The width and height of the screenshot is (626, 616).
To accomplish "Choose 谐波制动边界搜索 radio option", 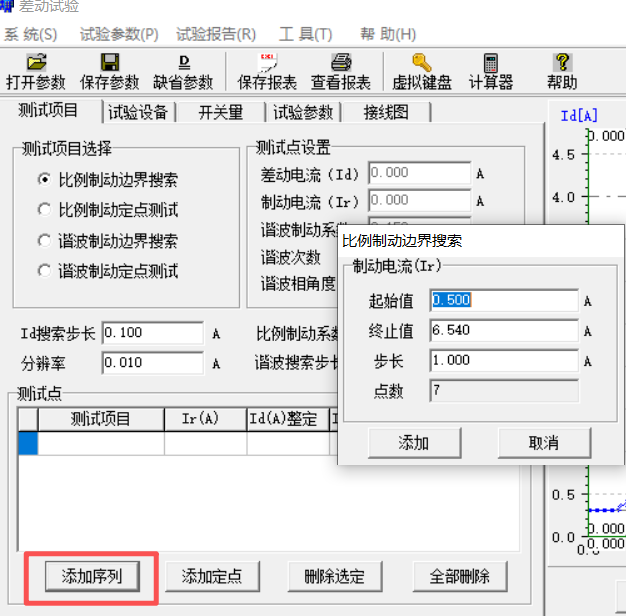I will pos(44,240).
